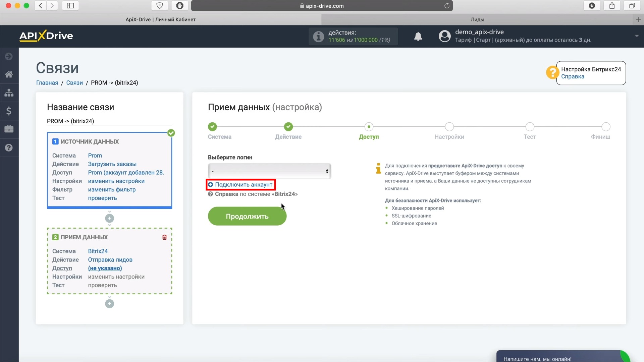Click the completed Действие step

(288, 127)
